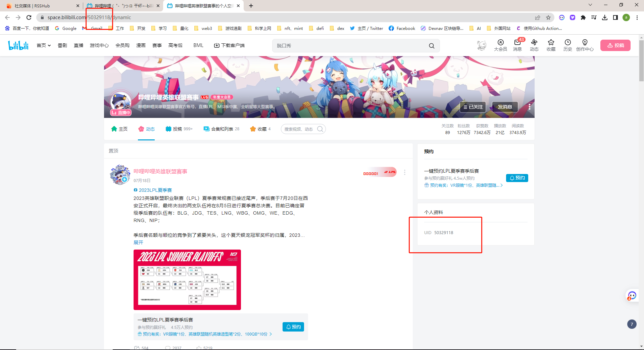
Task: Open 收藏 star icon in header
Action: coord(551,45)
